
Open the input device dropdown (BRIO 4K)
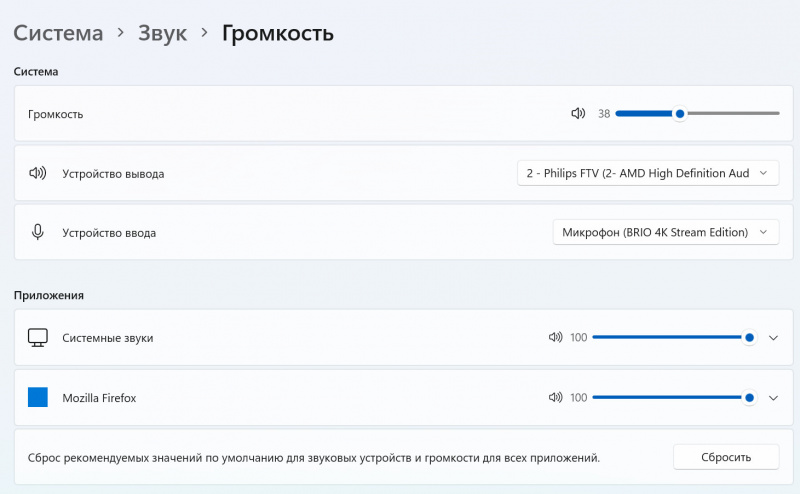(665, 232)
